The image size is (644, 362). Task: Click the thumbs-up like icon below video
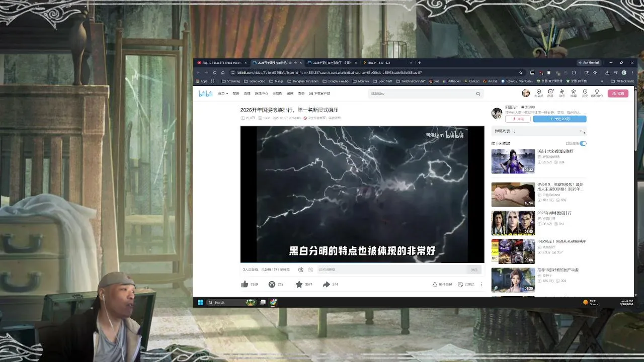(x=245, y=285)
